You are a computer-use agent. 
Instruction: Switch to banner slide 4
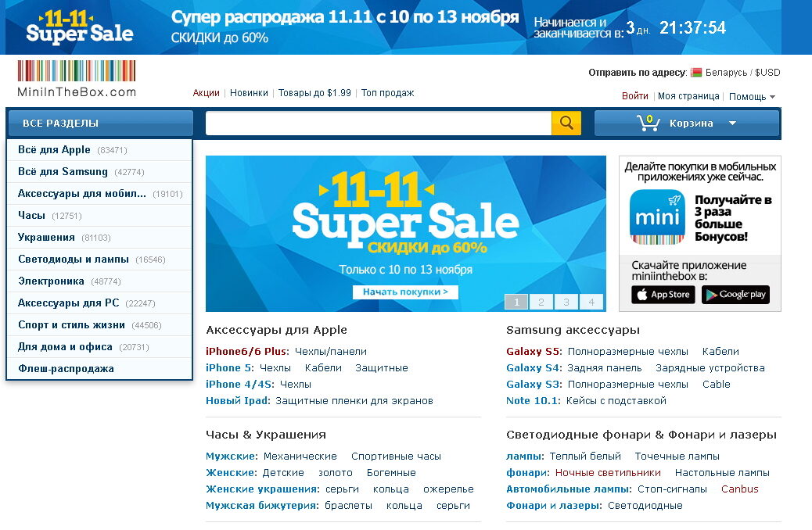(591, 302)
